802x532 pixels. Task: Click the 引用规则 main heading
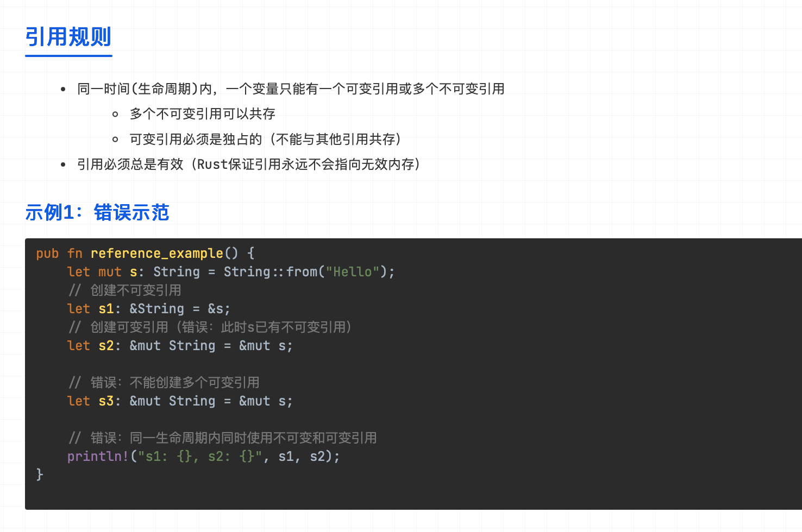click(x=68, y=37)
